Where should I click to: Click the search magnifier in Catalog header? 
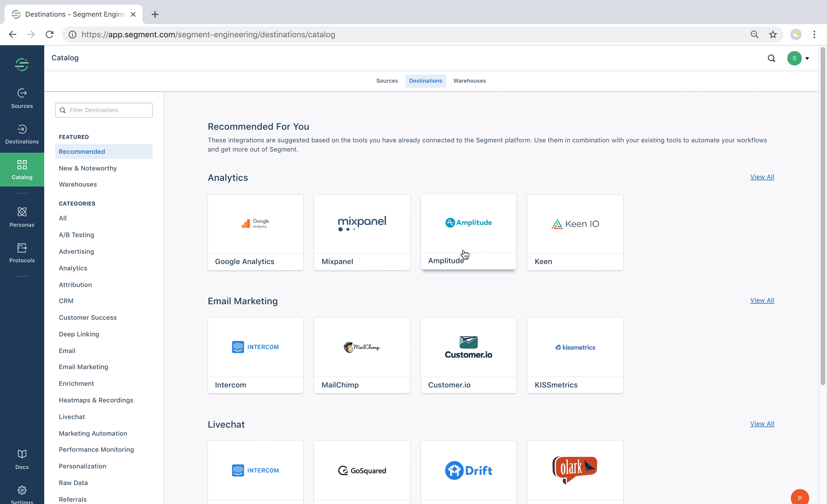click(x=771, y=58)
